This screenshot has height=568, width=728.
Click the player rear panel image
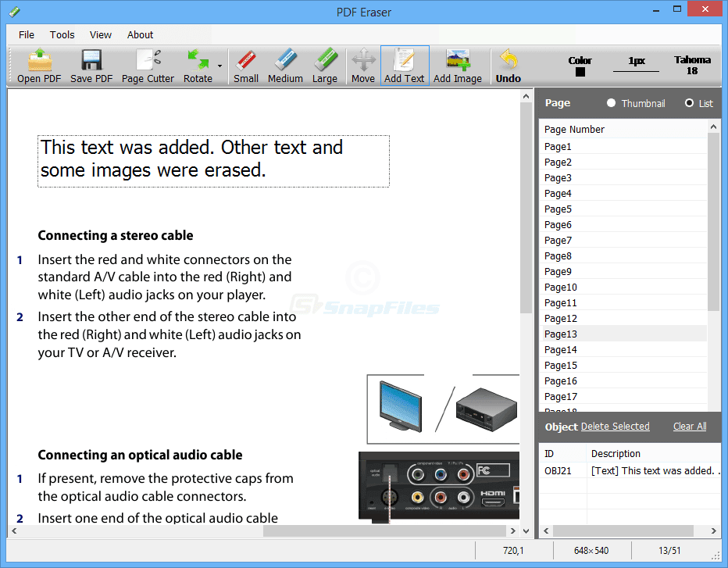(x=439, y=488)
